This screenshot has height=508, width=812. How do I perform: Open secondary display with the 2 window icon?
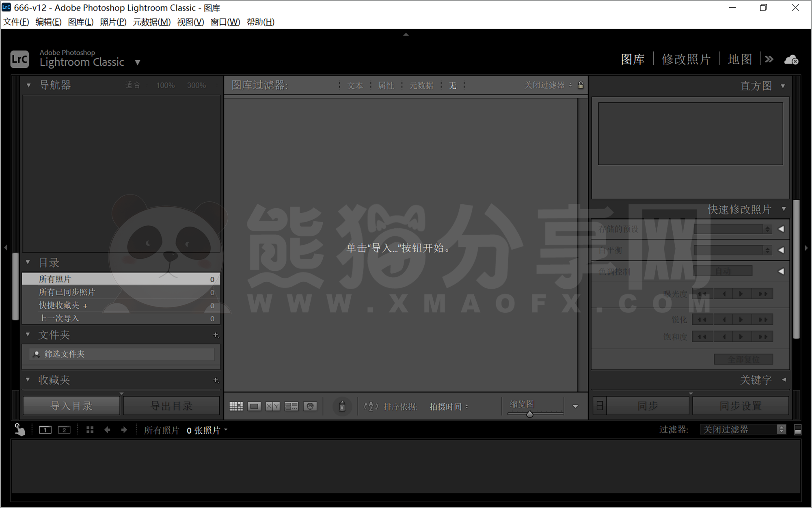click(x=64, y=430)
